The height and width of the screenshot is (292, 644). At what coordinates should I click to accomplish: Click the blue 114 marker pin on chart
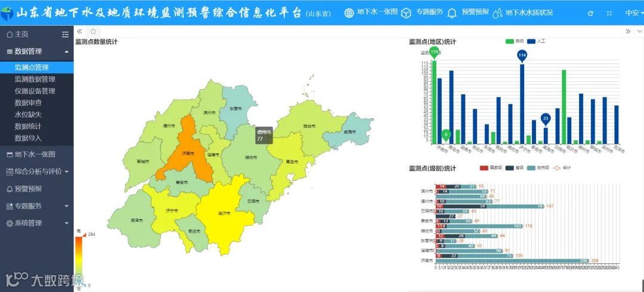(x=522, y=56)
